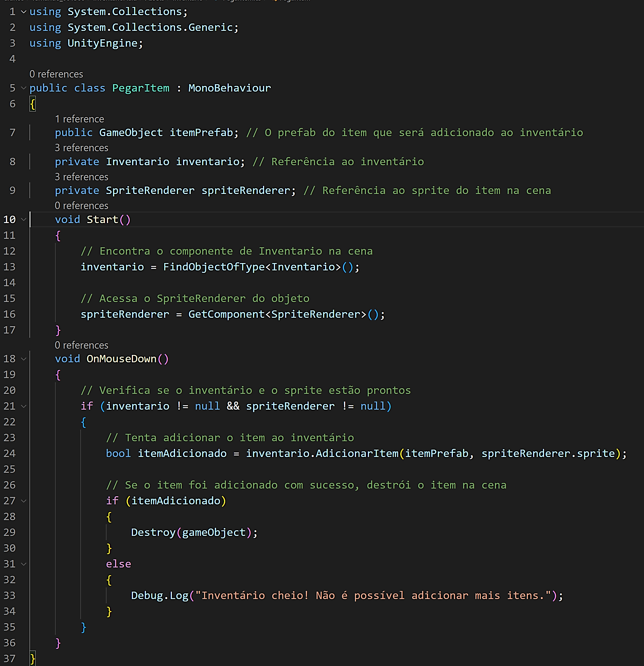This screenshot has width=644, height=666.
Task: Collapse the using statements block at line 1
Action: tap(24, 12)
